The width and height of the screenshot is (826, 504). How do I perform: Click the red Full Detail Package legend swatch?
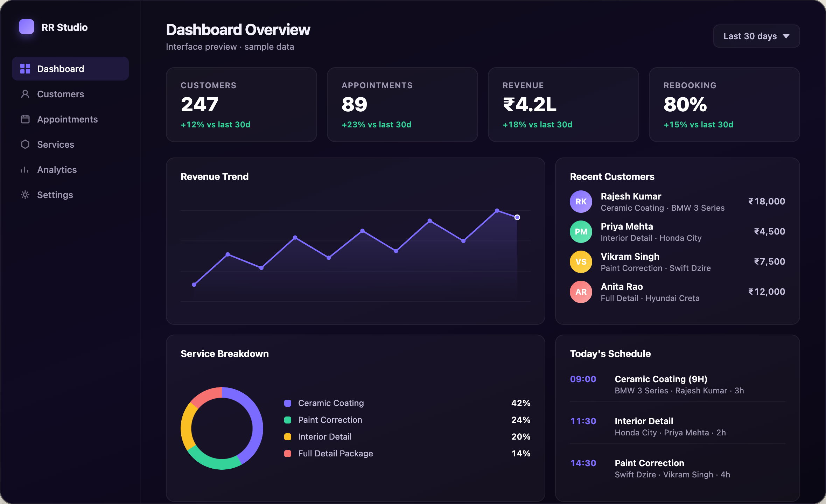point(288,454)
